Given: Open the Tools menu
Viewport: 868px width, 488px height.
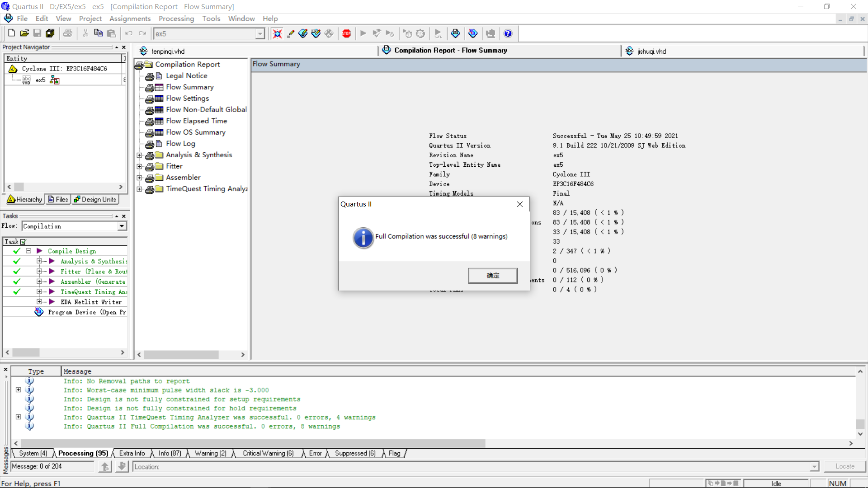Looking at the screenshot, I should tap(211, 19).
